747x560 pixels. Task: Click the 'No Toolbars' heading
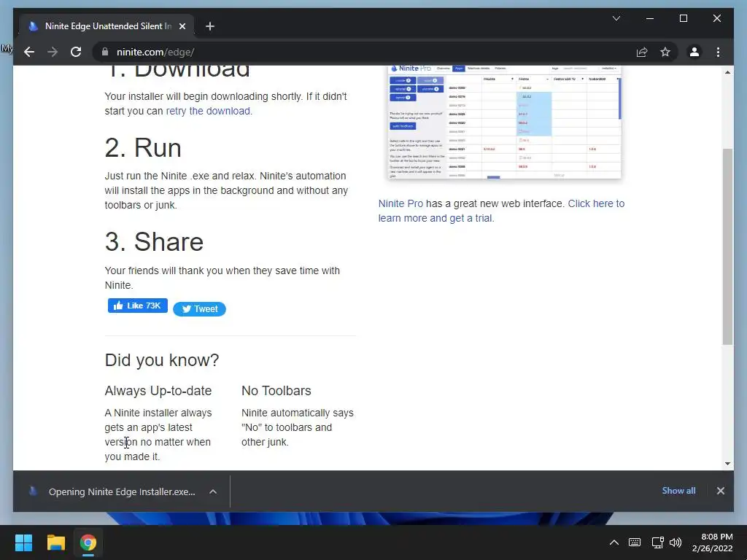pyautogui.click(x=276, y=391)
